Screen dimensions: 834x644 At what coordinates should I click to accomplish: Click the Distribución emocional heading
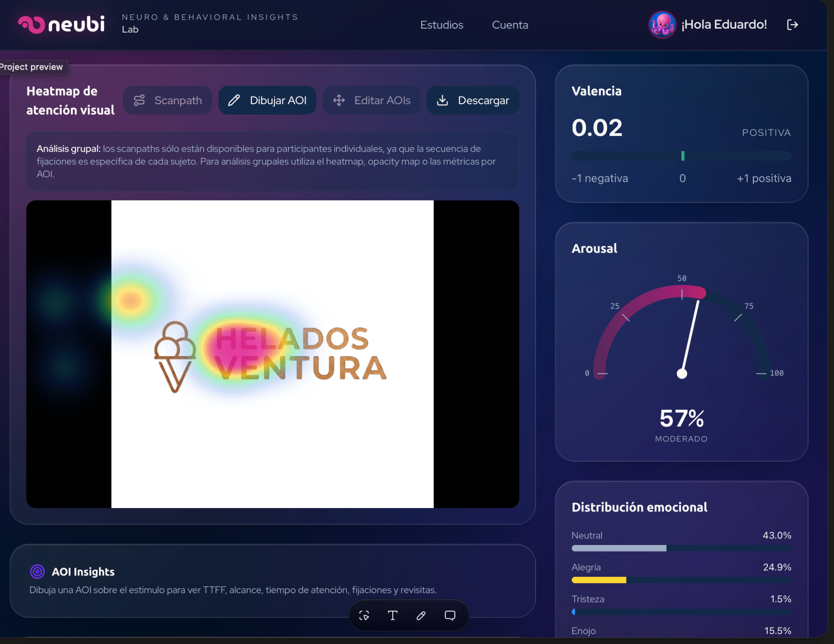point(639,507)
